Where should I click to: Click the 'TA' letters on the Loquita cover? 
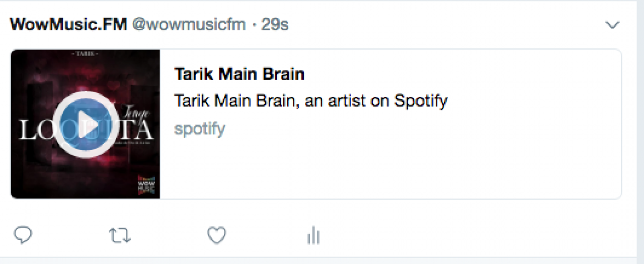pyautogui.click(x=137, y=131)
